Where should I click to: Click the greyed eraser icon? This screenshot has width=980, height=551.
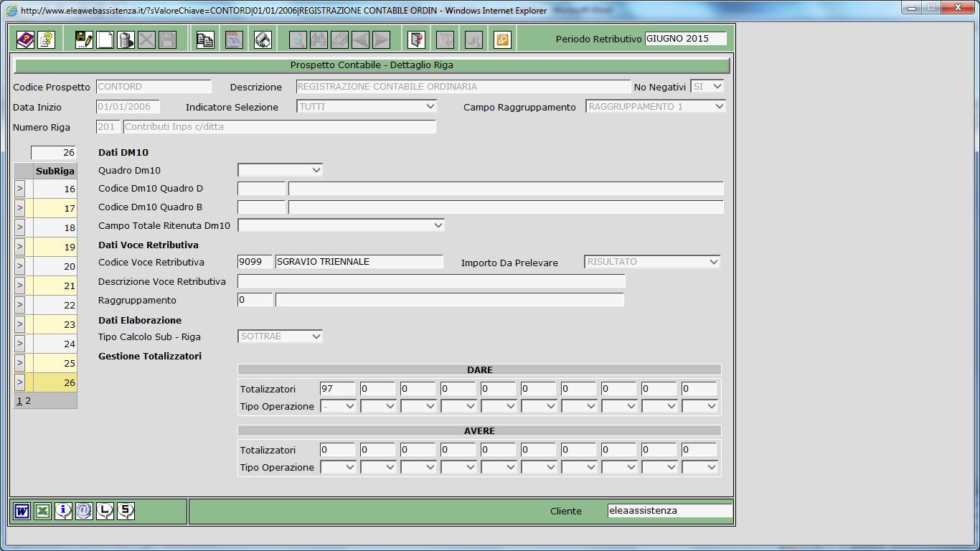pos(339,39)
